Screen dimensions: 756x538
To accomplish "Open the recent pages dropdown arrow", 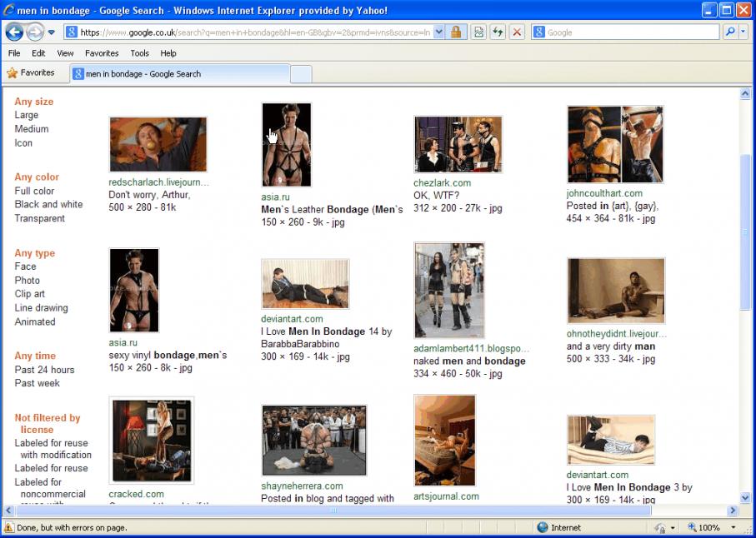I will coord(52,32).
